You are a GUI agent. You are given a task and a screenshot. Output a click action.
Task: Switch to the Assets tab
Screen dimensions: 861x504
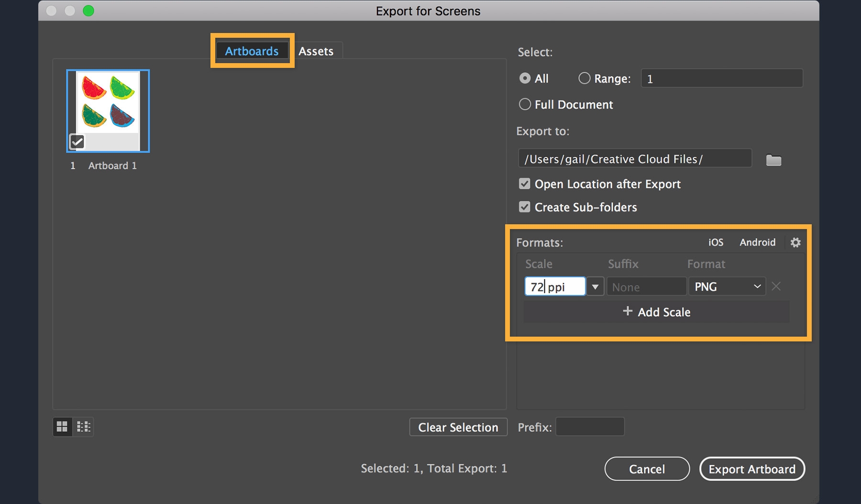point(316,50)
